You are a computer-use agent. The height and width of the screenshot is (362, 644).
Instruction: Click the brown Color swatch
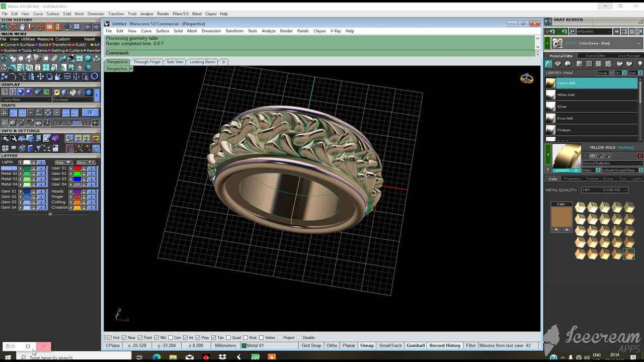pyautogui.click(x=561, y=217)
